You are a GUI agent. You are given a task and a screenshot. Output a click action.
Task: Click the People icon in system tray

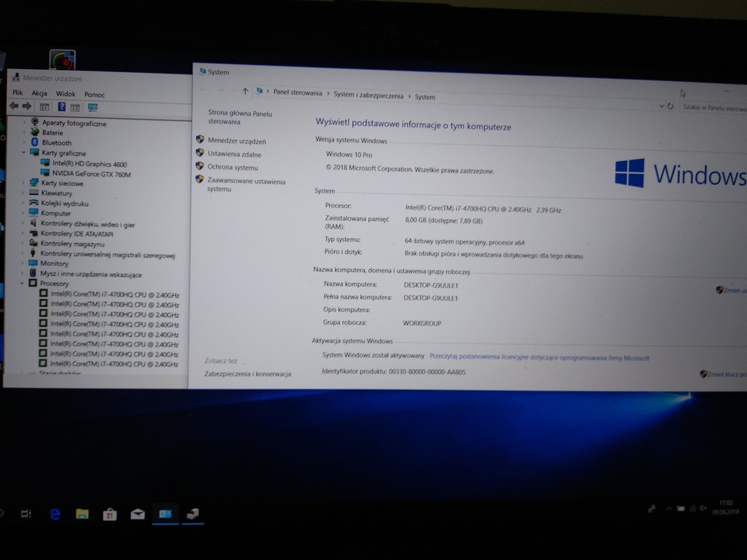pos(651,509)
